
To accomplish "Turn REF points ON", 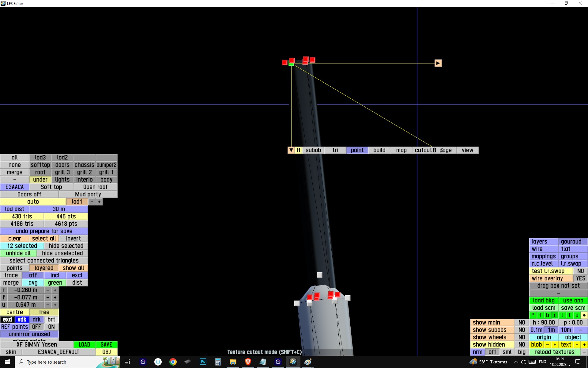I will [51, 327].
